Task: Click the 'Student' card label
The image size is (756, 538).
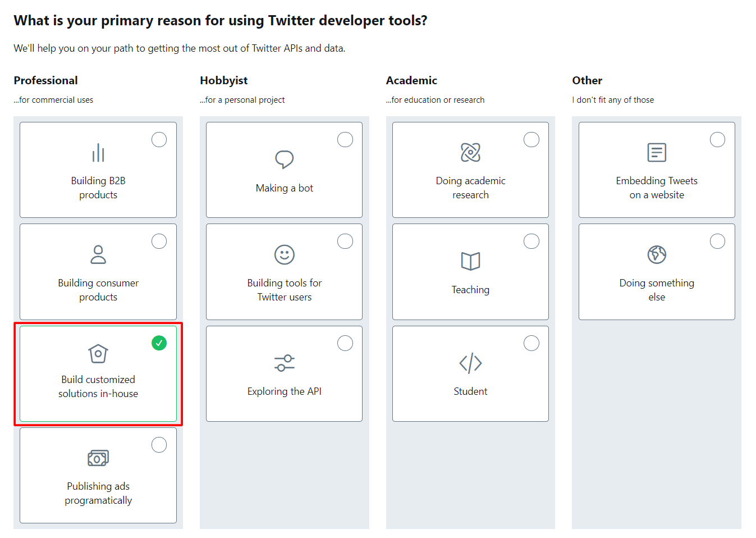Action: pos(470,391)
